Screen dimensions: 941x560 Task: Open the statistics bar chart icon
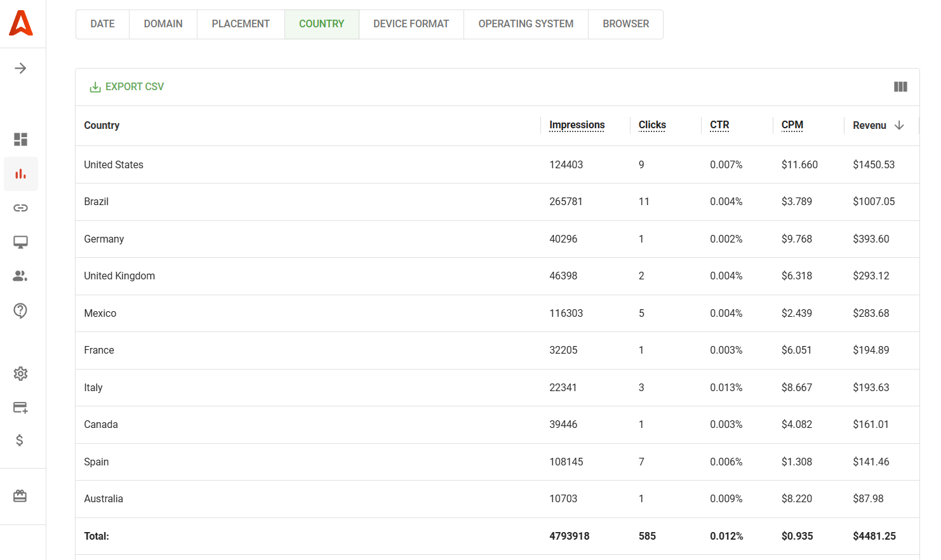(x=20, y=173)
